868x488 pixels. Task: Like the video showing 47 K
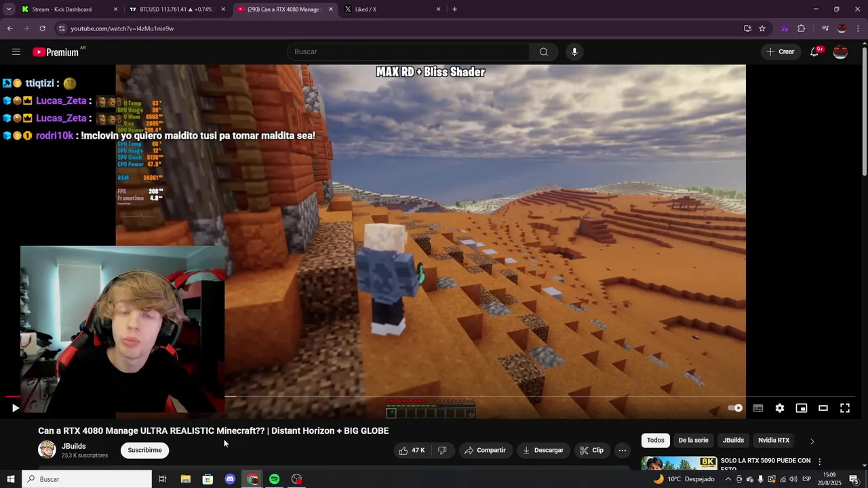(412, 450)
